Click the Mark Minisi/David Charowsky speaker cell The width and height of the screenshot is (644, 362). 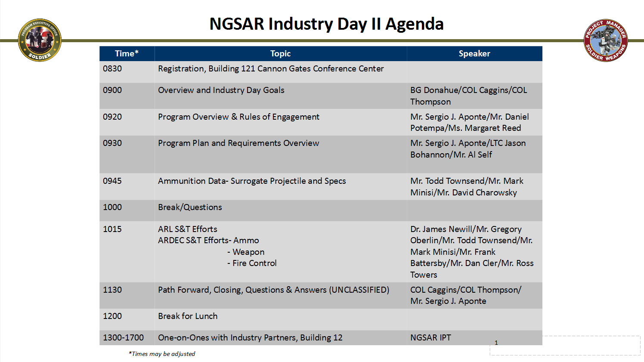(474, 186)
